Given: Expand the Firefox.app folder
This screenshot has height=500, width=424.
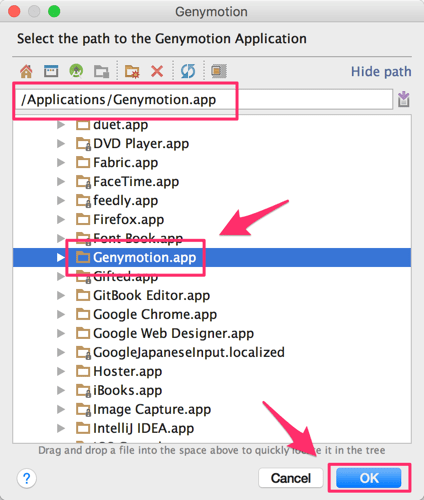Looking at the screenshot, I should click(x=61, y=220).
